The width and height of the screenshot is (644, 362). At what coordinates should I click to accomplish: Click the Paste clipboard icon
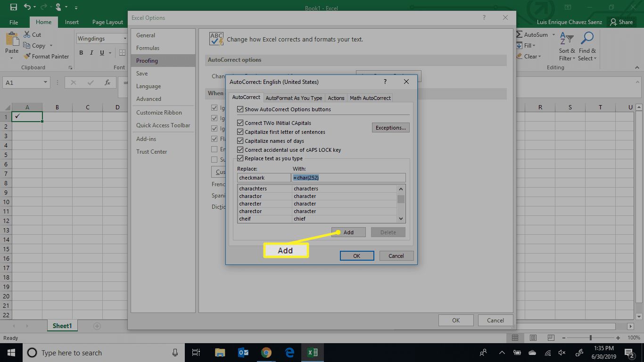click(x=12, y=40)
